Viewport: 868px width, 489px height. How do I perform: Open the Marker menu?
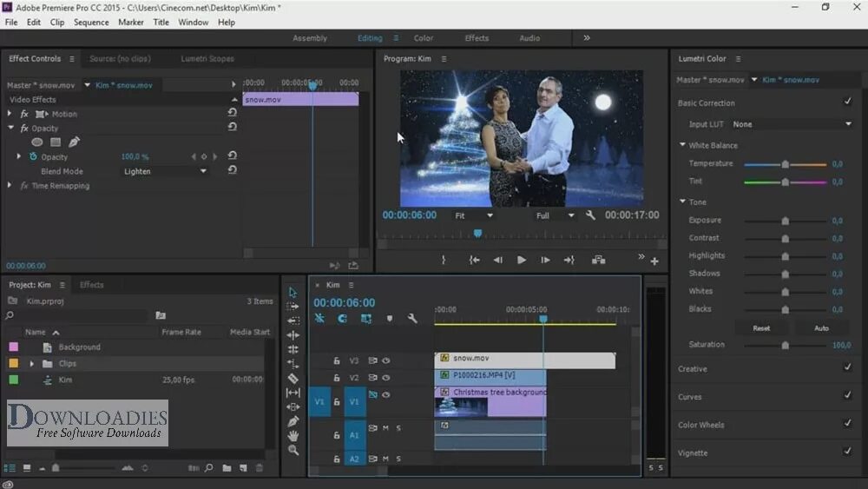coord(131,23)
